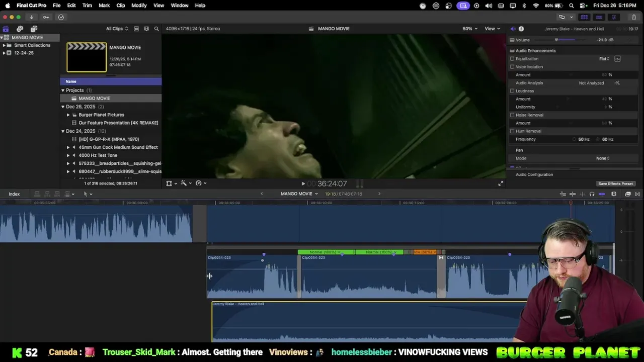The width and height of the screenshot is (644, 362).
Task: Open the Mark menu
Action: point(104,6)
